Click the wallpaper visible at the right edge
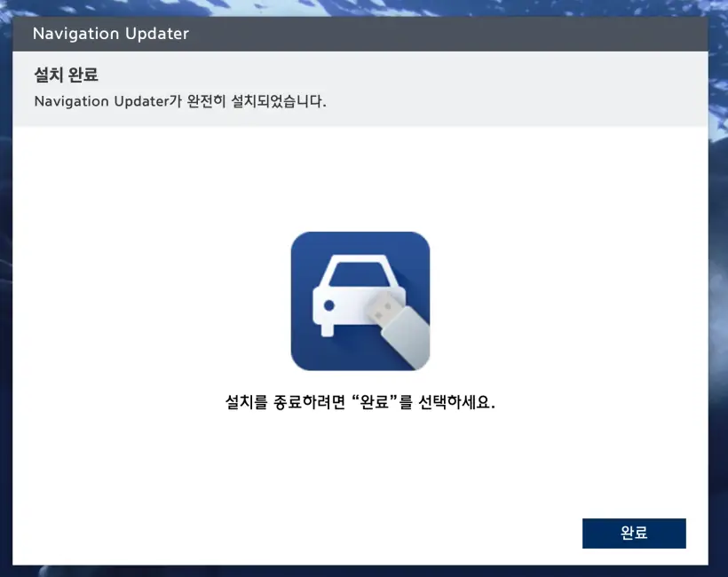Screen dimensions: 728x577 click(719, 266)
